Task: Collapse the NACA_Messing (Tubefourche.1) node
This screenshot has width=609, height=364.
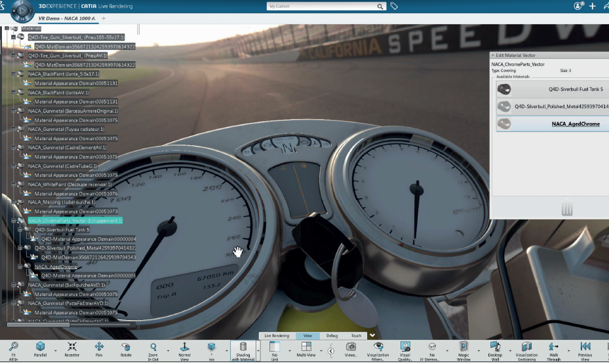Action: pos(13,202)
